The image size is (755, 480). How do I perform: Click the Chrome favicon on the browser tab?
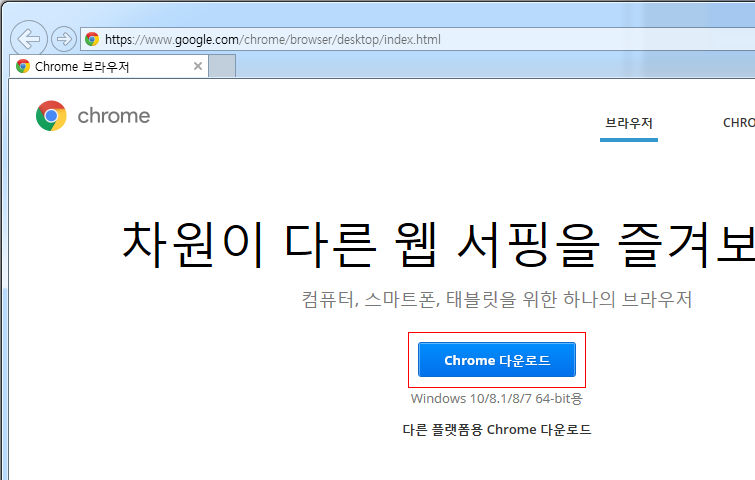[x=23, y=66]
